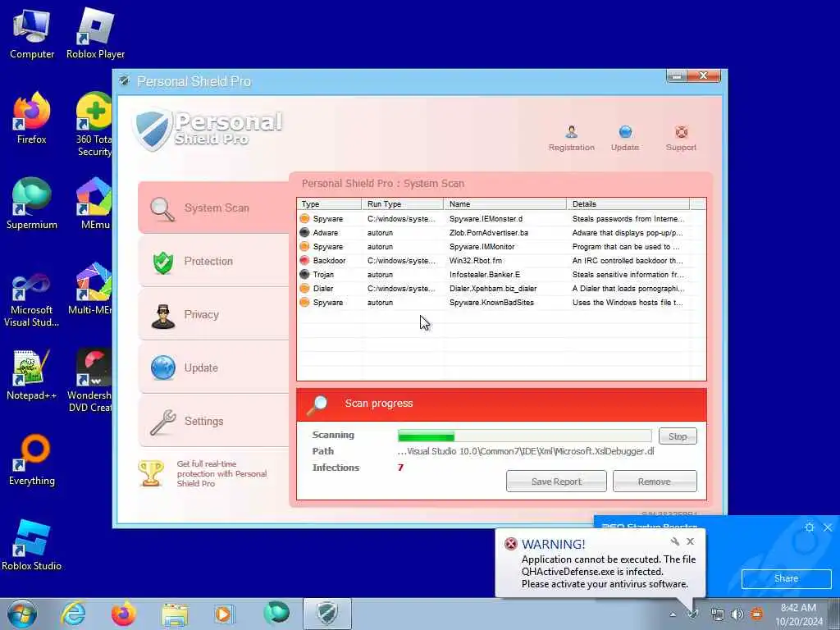The height and width of the screenshot is (630, 840).
Task: Open the taskbar clock showing 8:42 AM
Action: pyautogui.click(x=799, y=614)
